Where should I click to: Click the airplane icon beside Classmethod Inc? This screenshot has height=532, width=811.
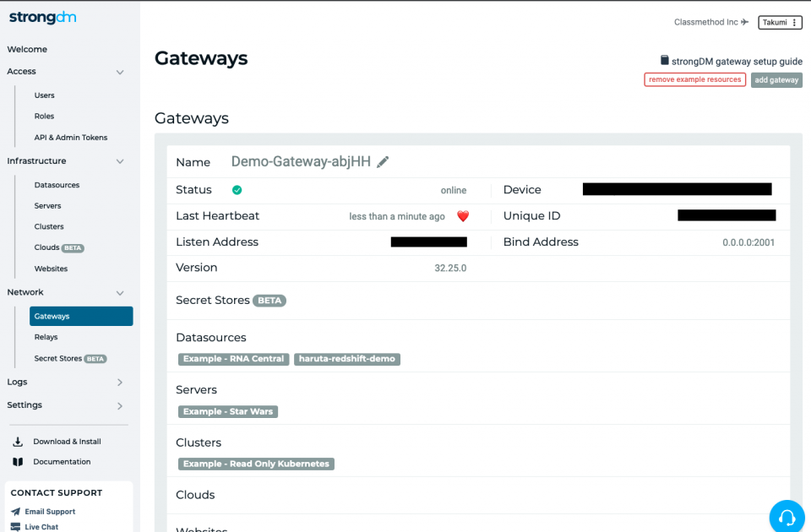coord(745,22)
